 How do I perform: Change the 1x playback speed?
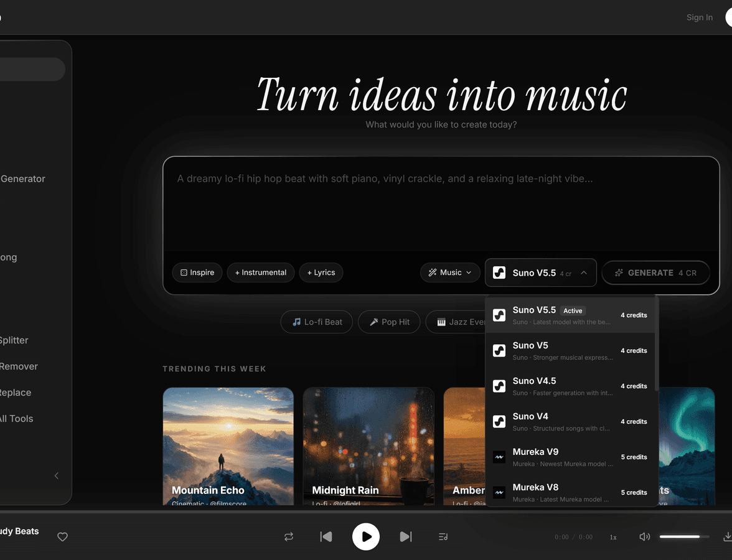(x=613, y=537)
